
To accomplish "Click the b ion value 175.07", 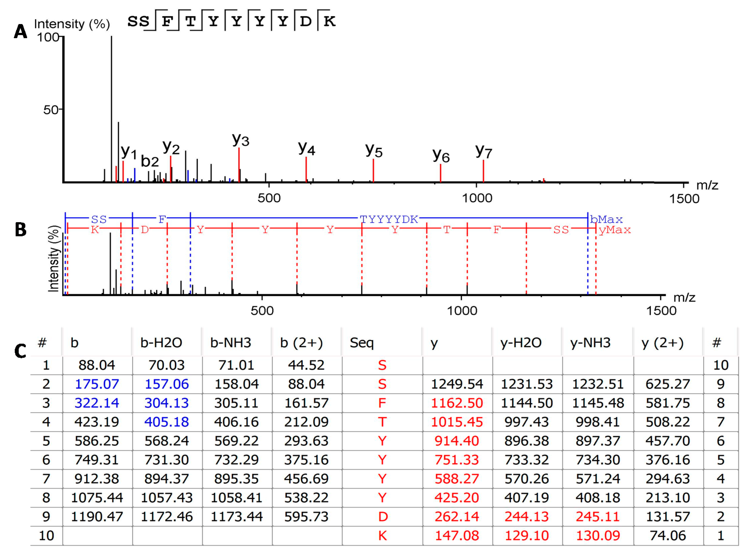I will [97, 384].
